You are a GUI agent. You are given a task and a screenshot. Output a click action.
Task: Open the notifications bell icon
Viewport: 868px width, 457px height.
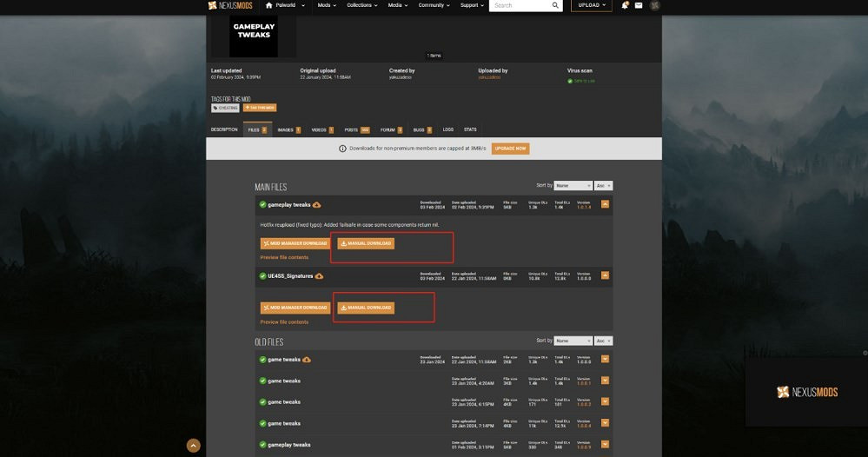(x=625, y=5)
